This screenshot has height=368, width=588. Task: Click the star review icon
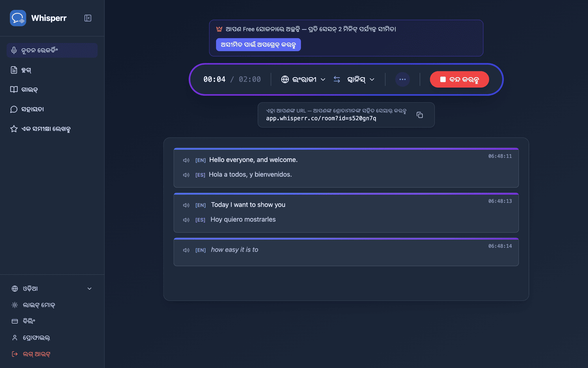point(14,129)
